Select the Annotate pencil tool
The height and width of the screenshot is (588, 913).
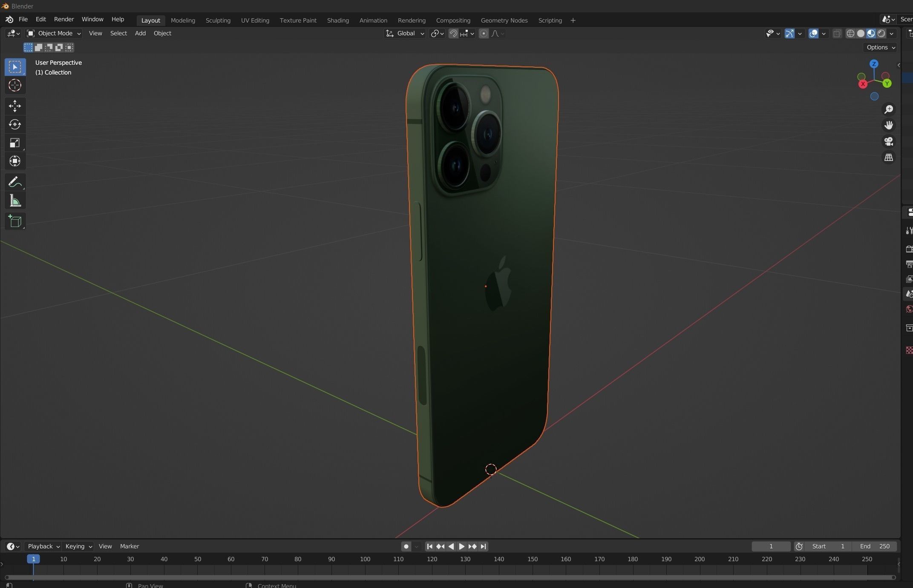15,182
